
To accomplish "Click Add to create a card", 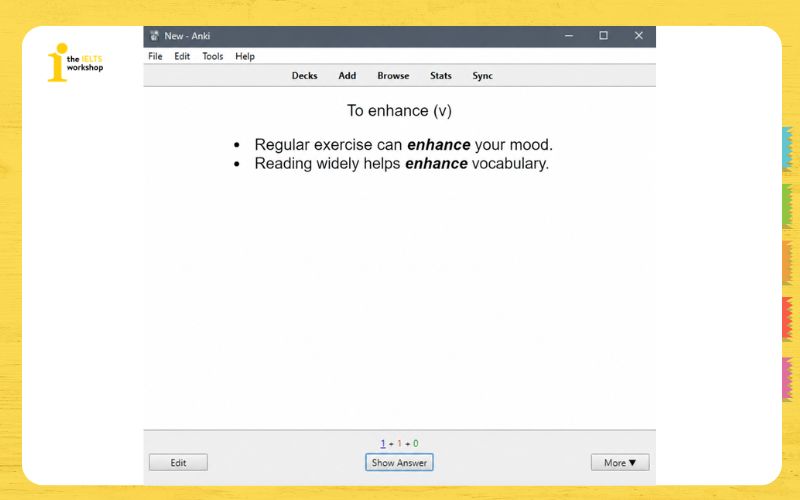I will click(347, 76).
